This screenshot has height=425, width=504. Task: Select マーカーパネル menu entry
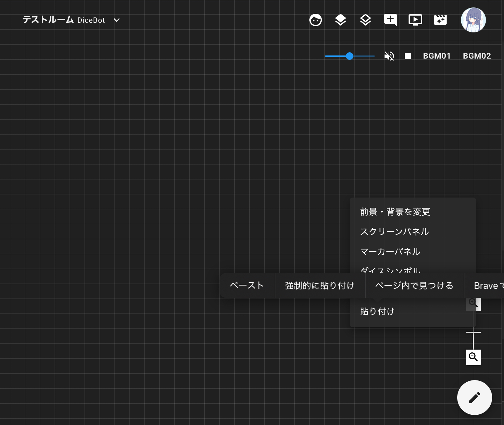tap(390, 252)
